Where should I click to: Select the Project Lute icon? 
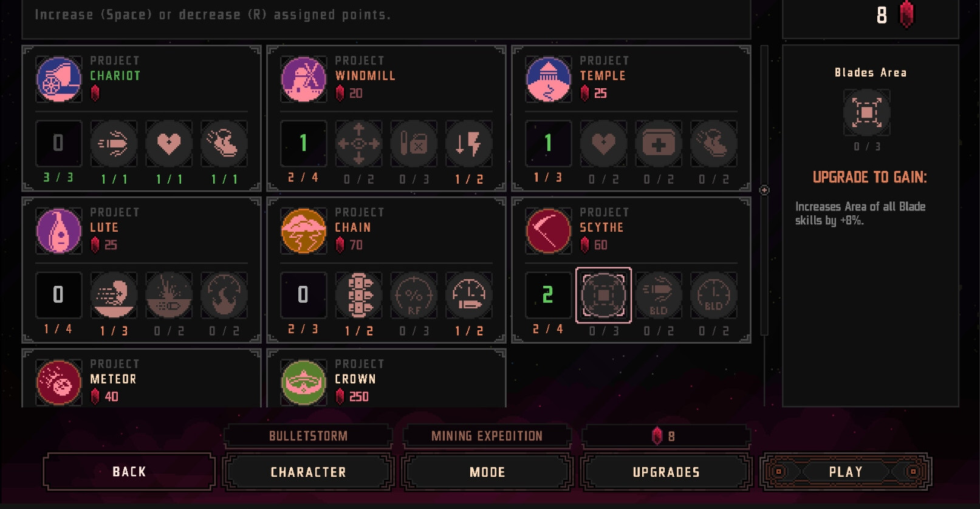click(59, 231)
